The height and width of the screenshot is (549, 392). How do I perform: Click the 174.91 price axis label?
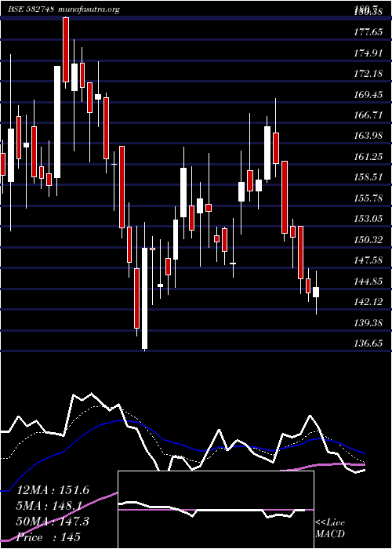pyautogui.click(x=368, y=53)
